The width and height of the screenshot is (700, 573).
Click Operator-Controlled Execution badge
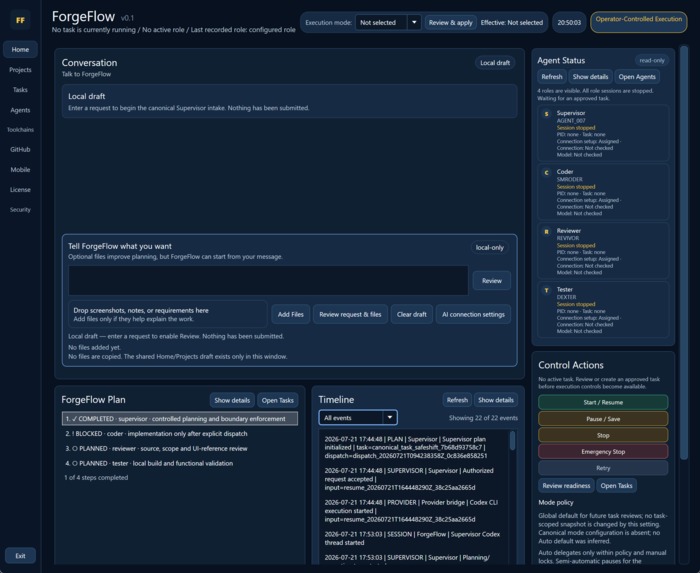pos(638,22)
